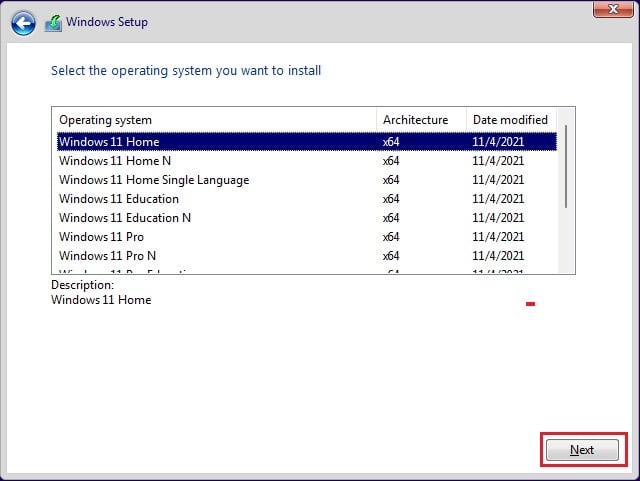Click x64 in Home Single Language row
640x481 pixels.
tap(391, 180)
